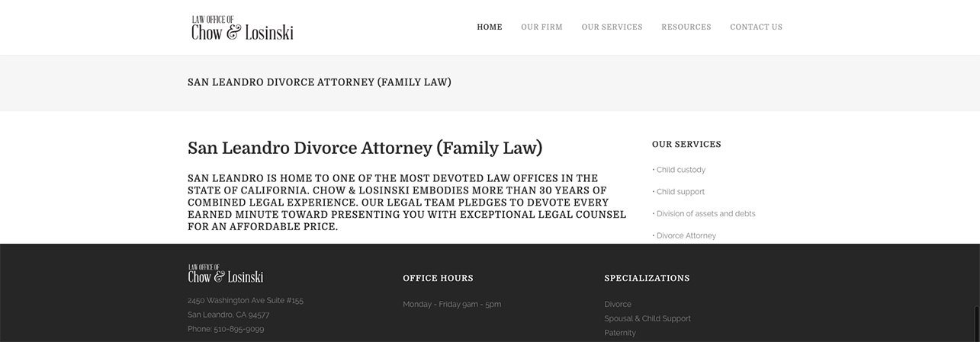Open the Our Firm menu

tap(541, 27)
